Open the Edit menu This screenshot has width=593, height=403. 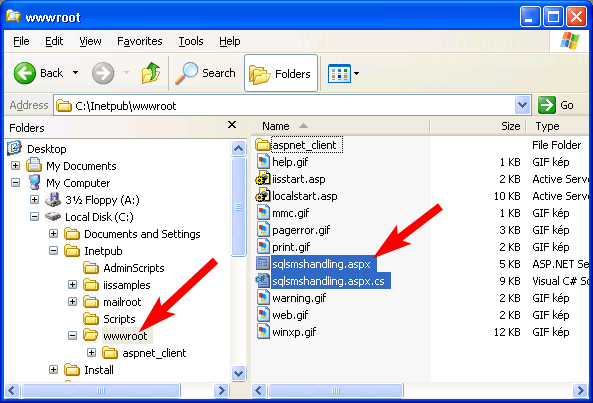54,41
